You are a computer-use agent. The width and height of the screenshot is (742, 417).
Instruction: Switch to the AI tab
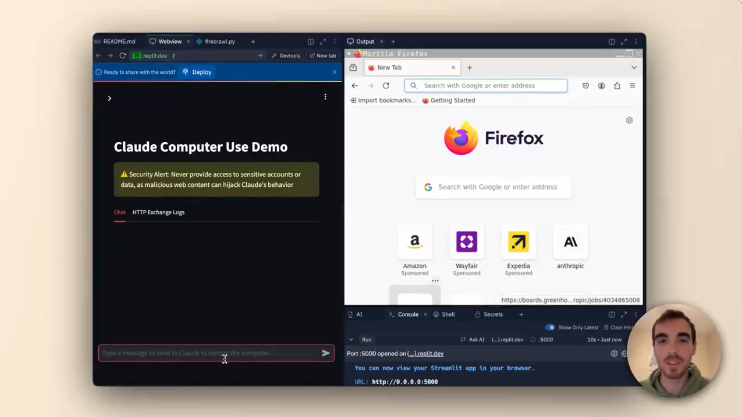(x=356, y=314)
